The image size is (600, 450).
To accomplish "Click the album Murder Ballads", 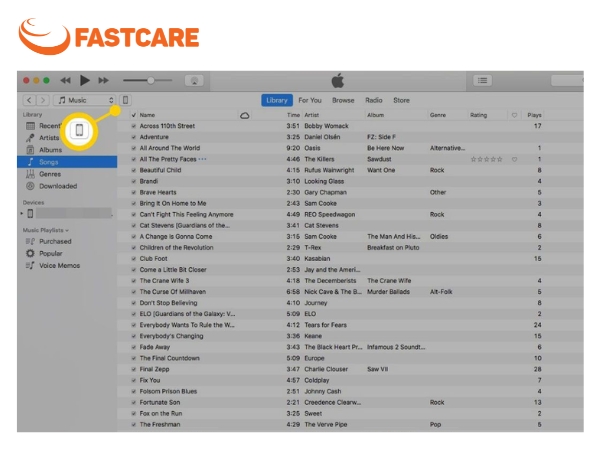I will [388, 292].
